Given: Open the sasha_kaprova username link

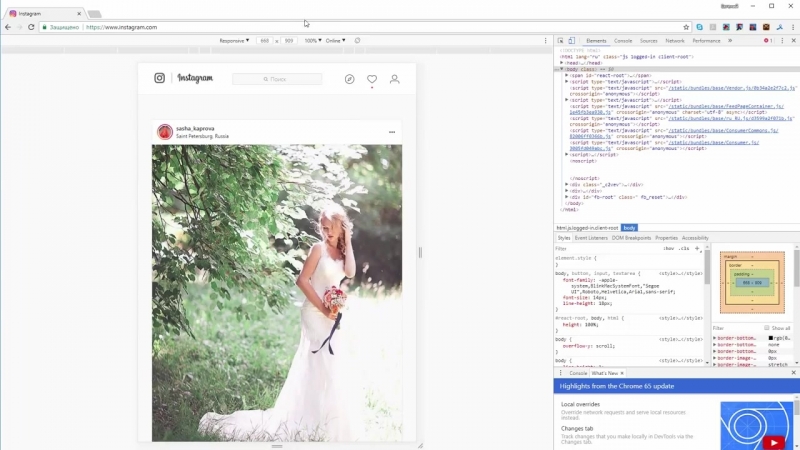Looking at the screenshot, I should [195, 129].
